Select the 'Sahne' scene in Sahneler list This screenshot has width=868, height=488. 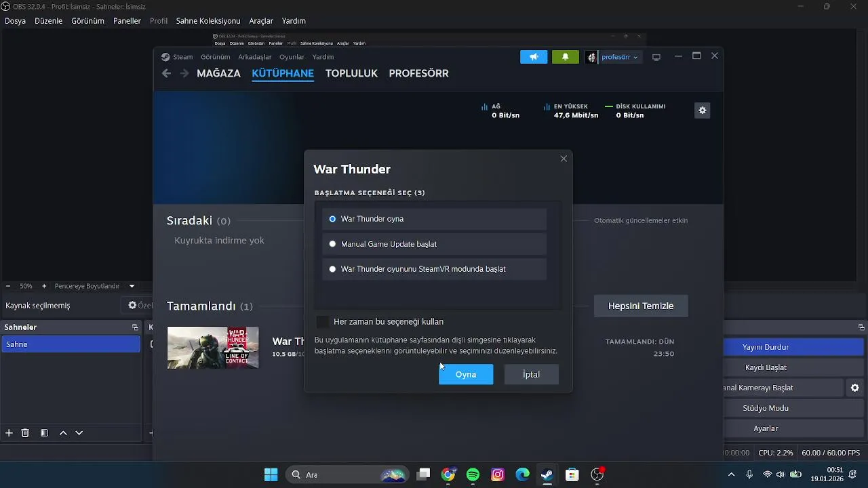point(71,344)
